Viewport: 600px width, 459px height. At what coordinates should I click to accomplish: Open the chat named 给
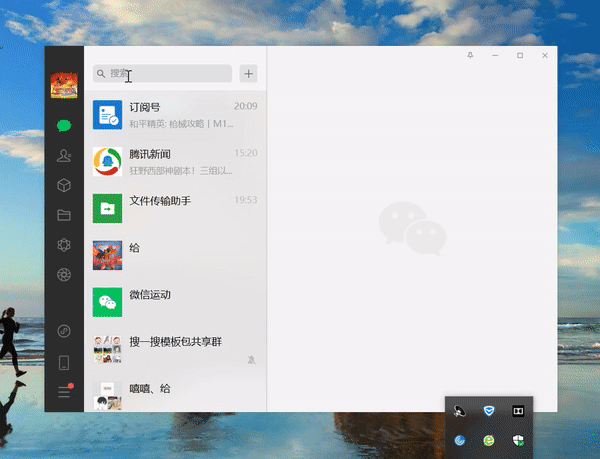[175, 255]
